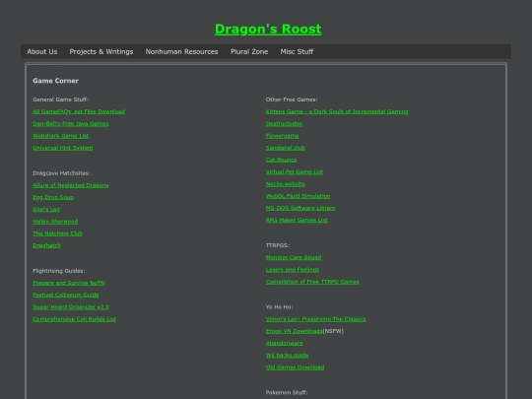Select Flightrising Guides label

point(59,271)
